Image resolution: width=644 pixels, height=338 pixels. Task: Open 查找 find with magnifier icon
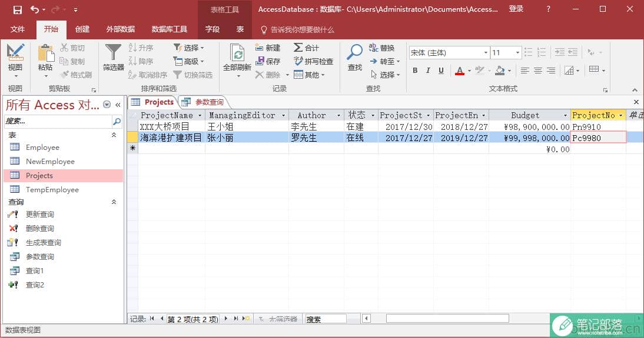(x=354, y=58)
